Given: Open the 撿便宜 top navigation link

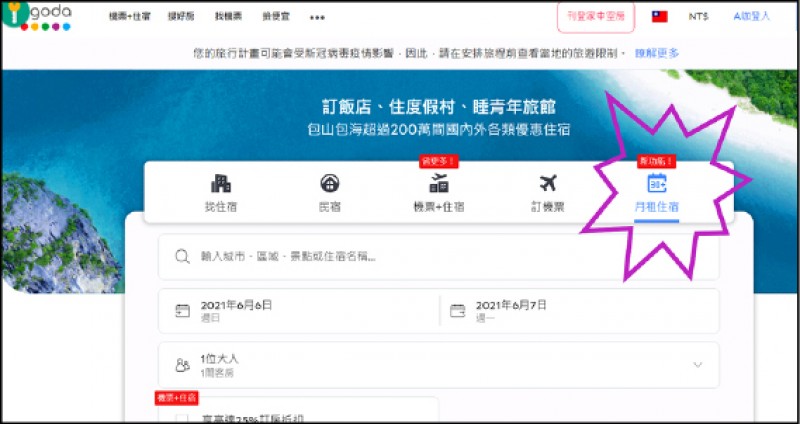Looking at the screenshot, I should click(276, 17).
